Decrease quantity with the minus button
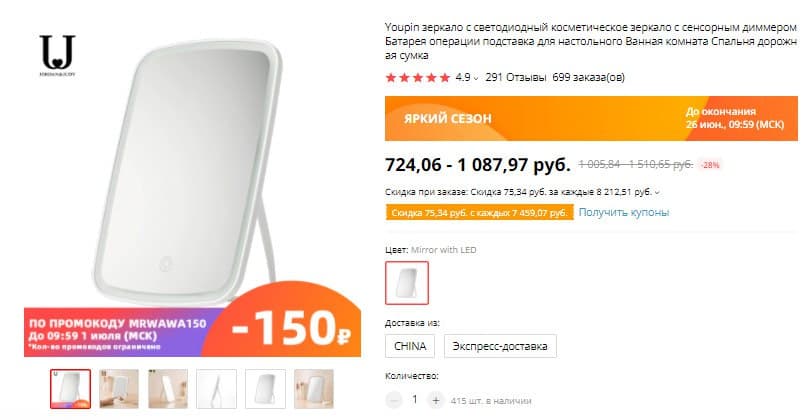 [x=394, y=400]
